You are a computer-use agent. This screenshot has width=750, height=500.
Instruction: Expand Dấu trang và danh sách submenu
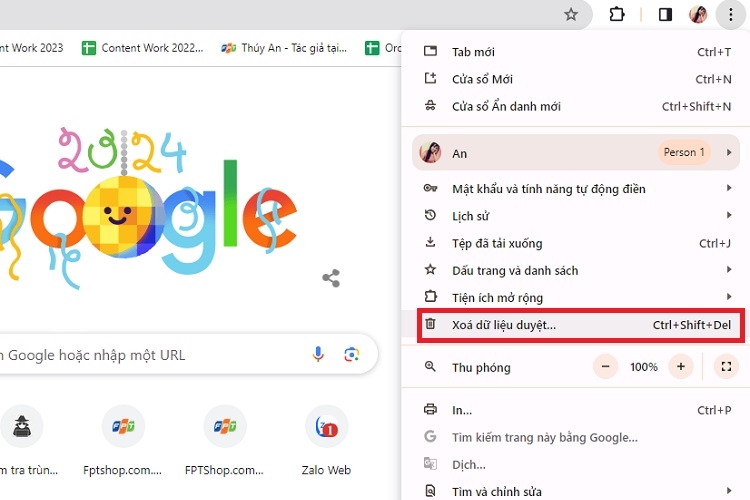[x=575, y=270]
